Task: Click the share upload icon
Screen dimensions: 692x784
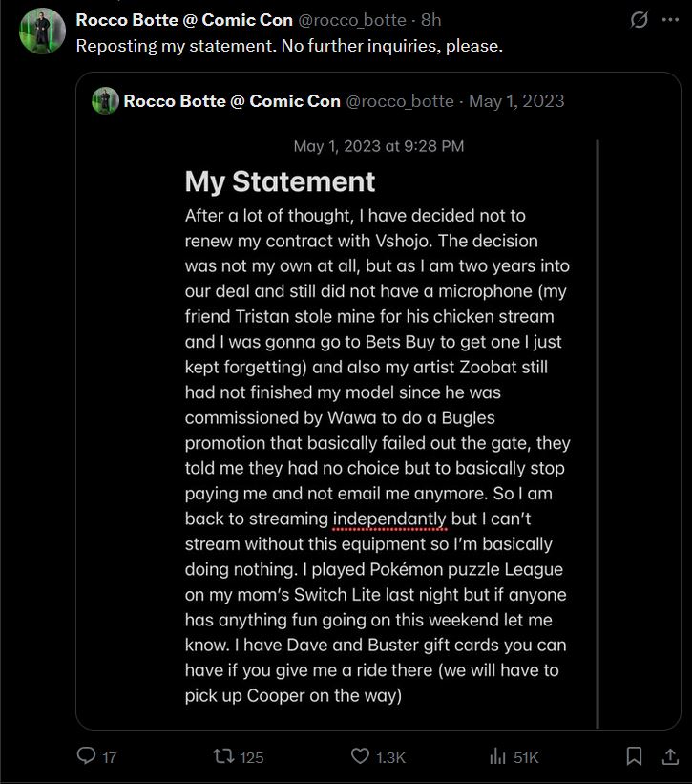Action: click(670, 756)
